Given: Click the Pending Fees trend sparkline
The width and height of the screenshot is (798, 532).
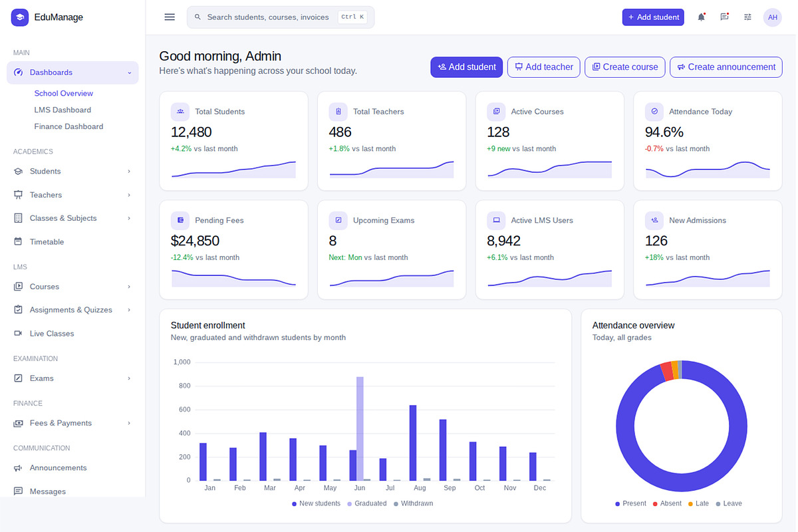Looking at the screenshot, I should (233, 278).
